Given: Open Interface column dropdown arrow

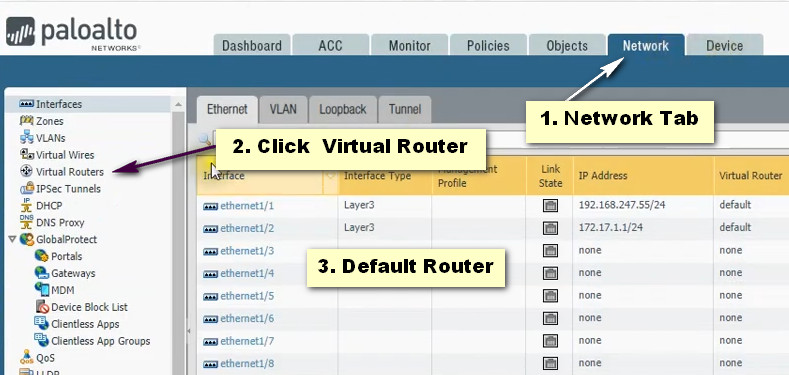Looking at the screenshot, I should pyautogui.click(x=331, y=176).
